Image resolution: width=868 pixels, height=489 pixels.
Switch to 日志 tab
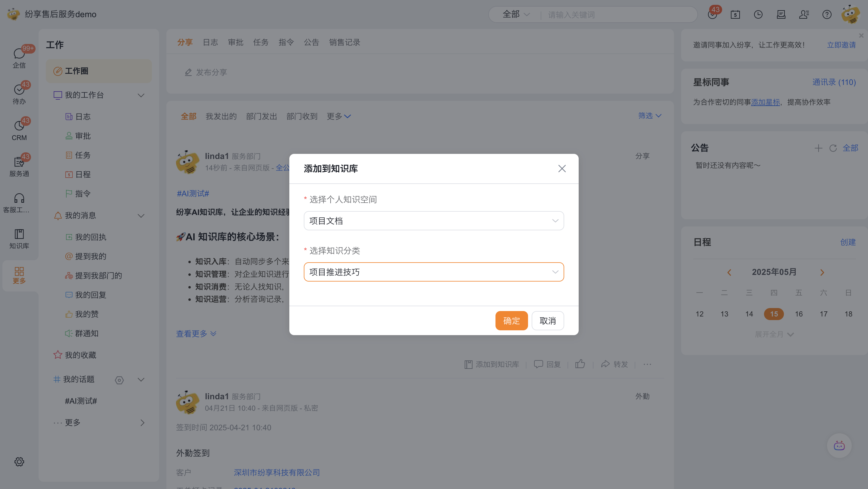[x=210, y=42]
